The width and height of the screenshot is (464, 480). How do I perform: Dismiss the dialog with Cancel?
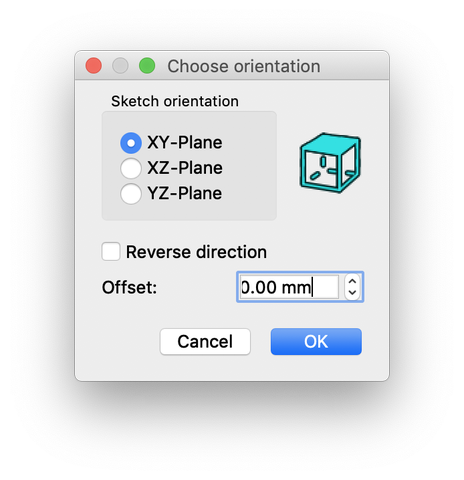[205, 342]
